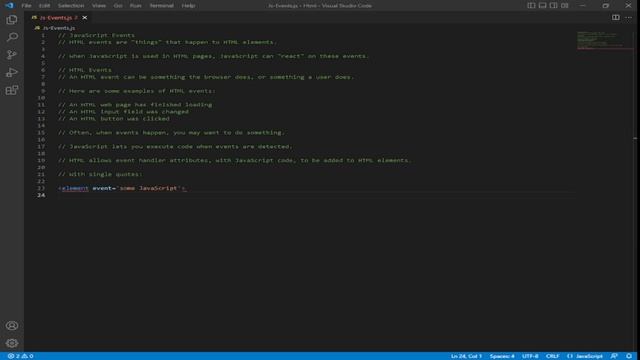Click Ln 24, Col 1 status entry
Viewport: 640px width, 360px height.
tap(466, 356)
